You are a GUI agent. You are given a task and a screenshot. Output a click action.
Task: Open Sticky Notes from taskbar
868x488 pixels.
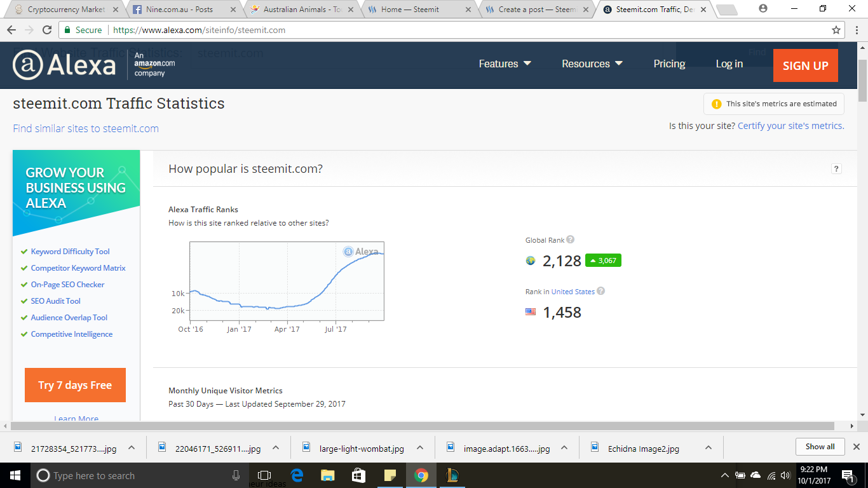(390, 475)
